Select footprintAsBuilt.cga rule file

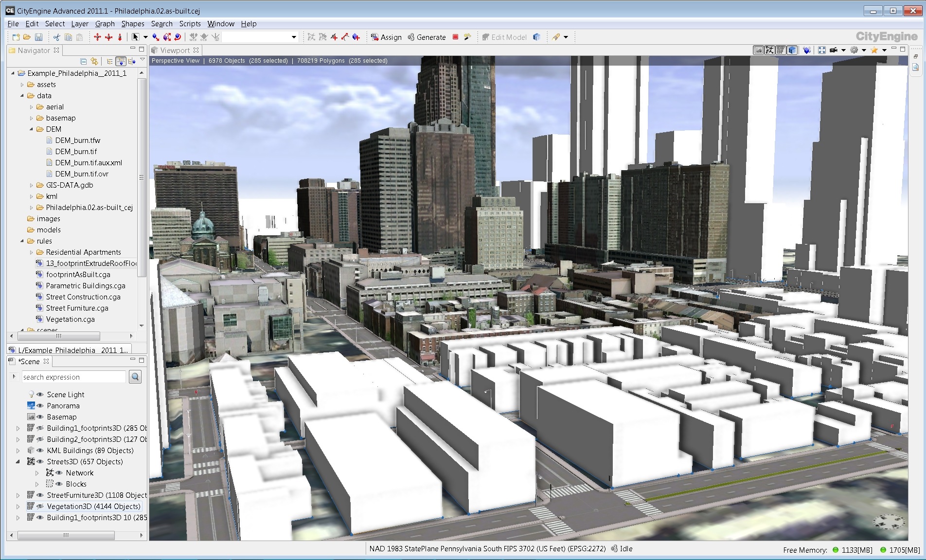pyautogui.click(x=78, y=275)
